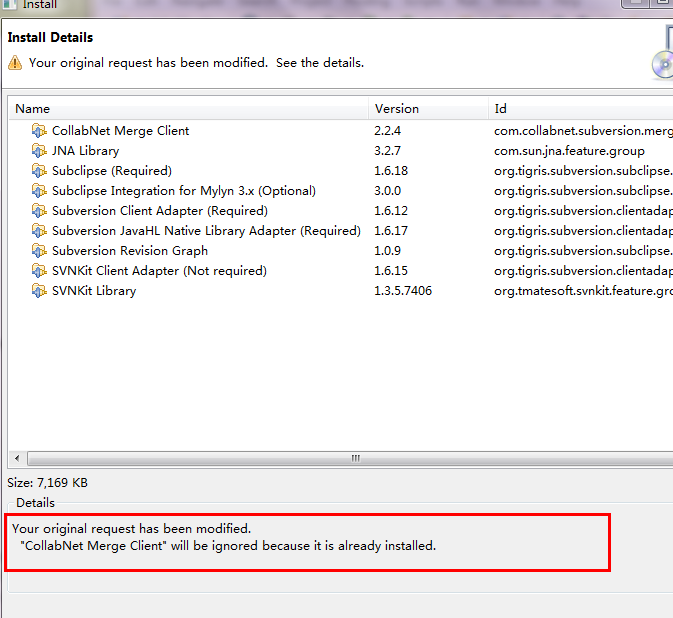Click the Subclipse Integration for Mylyn icon
The width and height of the screenshot is (673, 618).
click(39, 191)
